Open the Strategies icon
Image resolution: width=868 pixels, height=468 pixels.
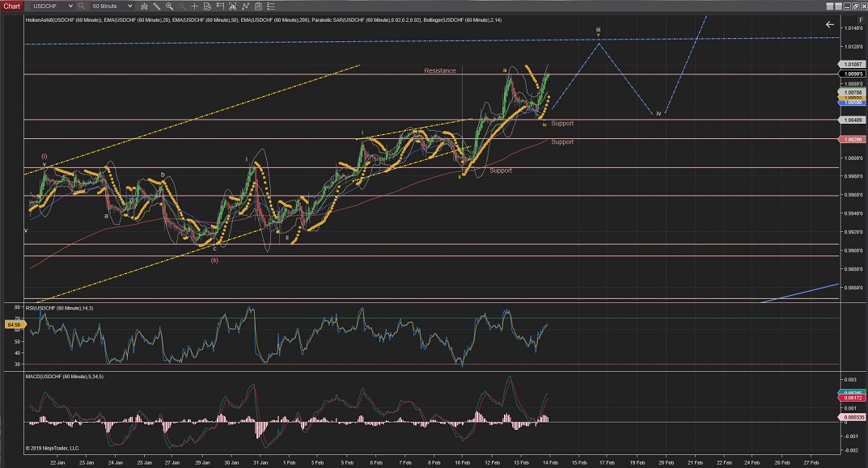(258, 6)
